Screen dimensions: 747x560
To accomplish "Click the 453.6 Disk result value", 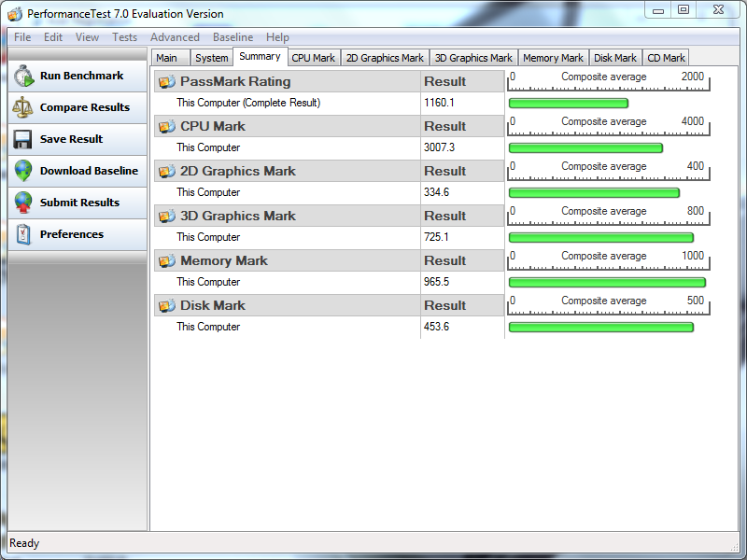I will click(436, 327).
